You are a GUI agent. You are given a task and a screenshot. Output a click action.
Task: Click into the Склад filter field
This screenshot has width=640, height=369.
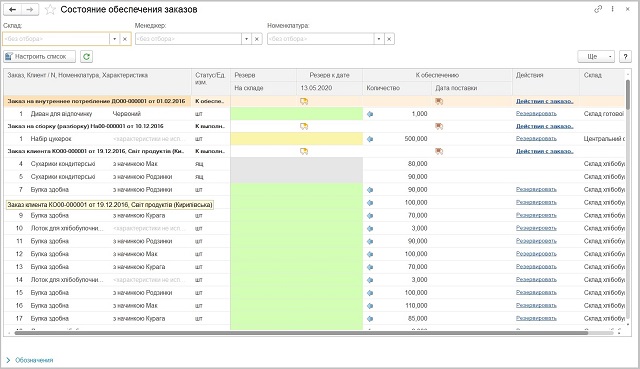point(56,39)
